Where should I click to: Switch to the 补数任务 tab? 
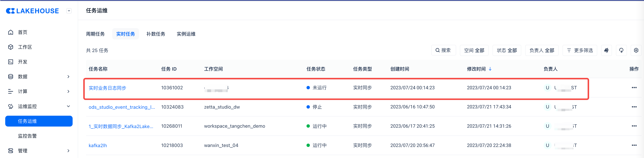(156, 34)
